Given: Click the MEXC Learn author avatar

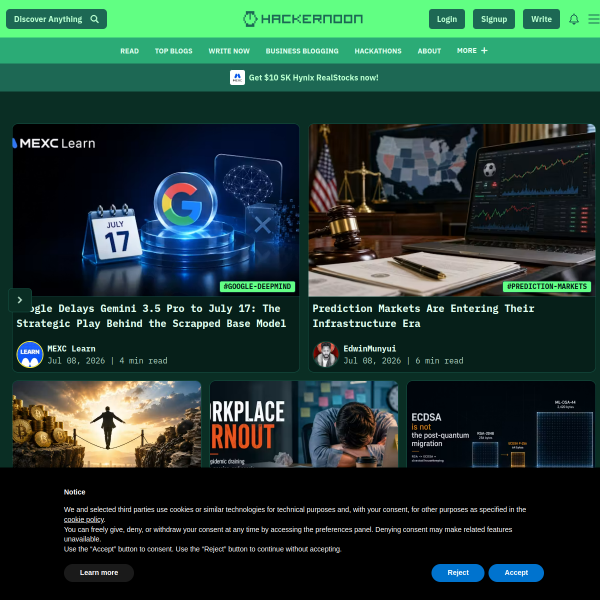Looking at the screenshot, I should (30, 354).
